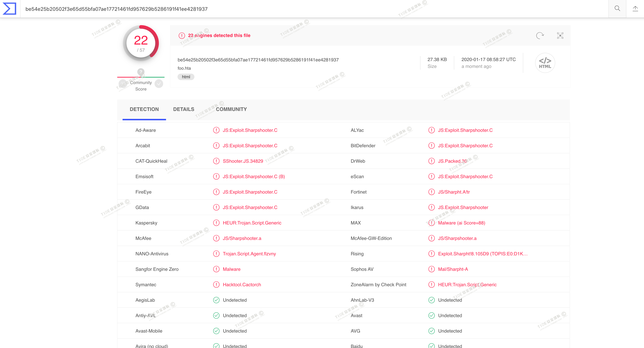Click alert icon beside 22 engines detected
Image resolution: width=644 pixels, height=348 pixels.
(182, 36)
